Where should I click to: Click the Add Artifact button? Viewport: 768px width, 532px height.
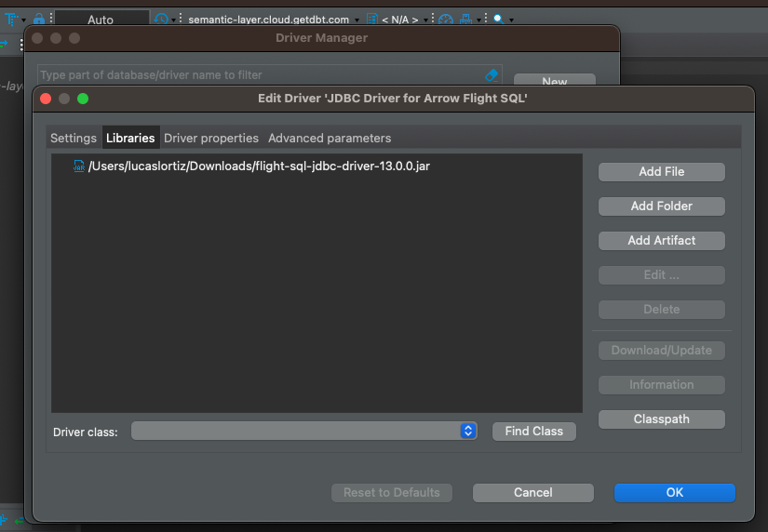point(661,240)
